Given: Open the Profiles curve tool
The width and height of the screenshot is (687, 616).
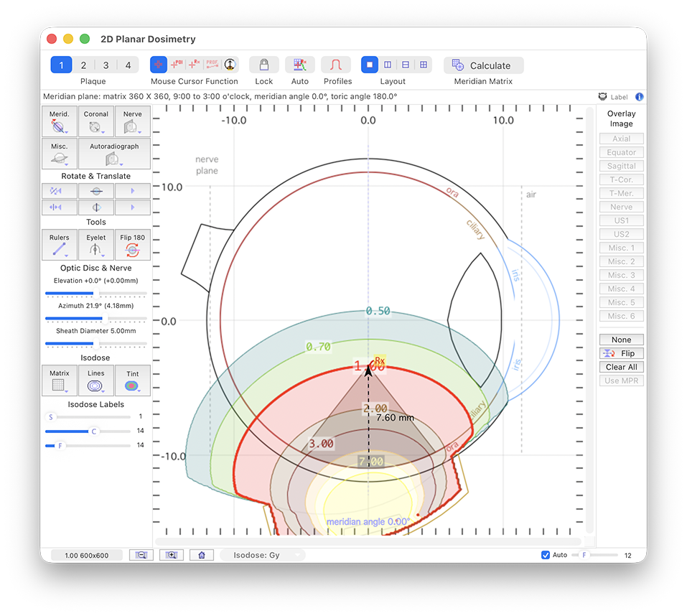Looking at the screenshot, I should 335,65.
